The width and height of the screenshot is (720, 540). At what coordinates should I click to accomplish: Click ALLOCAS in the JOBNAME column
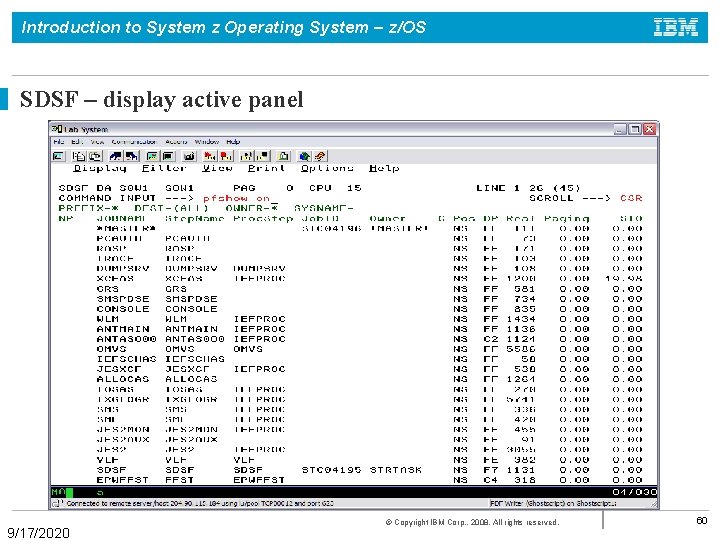pyautogui.click(x=123, y=380)
